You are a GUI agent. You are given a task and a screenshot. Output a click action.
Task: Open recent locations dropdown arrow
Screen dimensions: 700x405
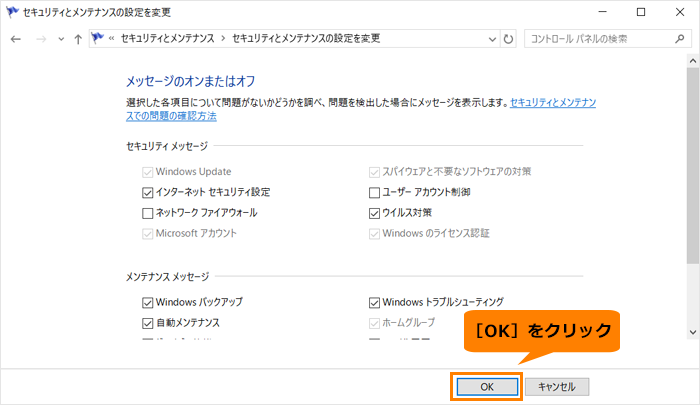(x=61, y=39)
